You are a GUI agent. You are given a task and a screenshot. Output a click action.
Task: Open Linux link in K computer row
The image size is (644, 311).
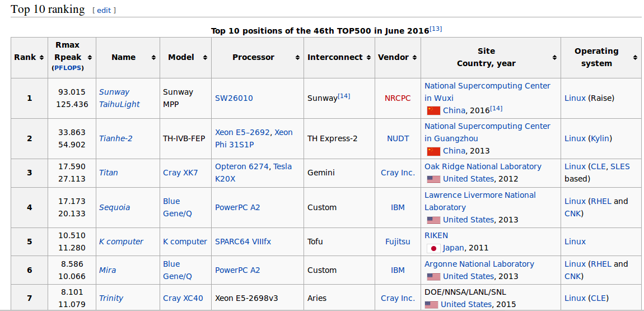[x=576, y=242]
